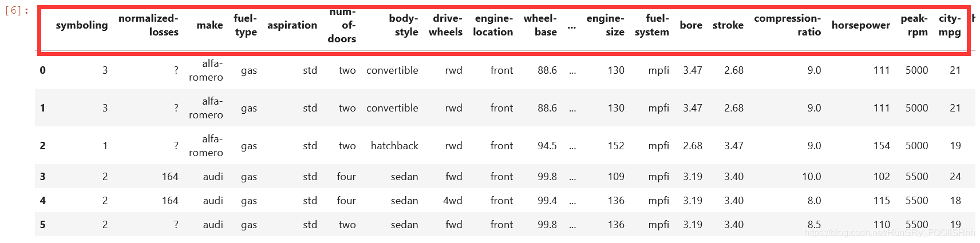Click the make column header
The height and width of the screenshot is (243, 980).
click(x=210, y=25)
